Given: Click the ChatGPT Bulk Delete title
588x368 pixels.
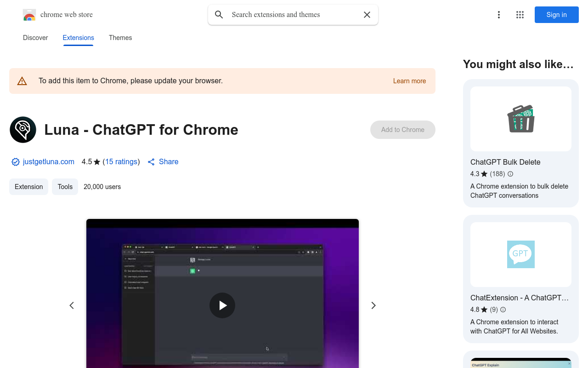Looking at the screenshot, I should 505,162.
